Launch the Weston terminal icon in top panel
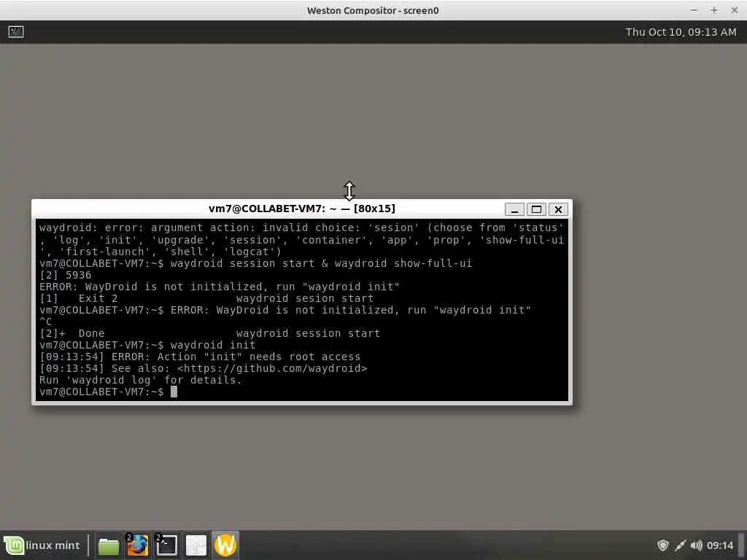Screen dimensions: 747x560 click(x=16, y=32)
